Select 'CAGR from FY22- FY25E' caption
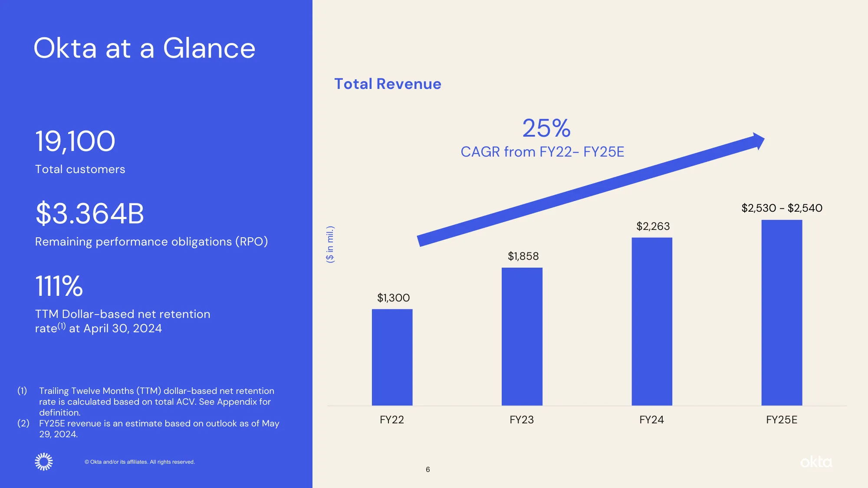 click(542, 152)
